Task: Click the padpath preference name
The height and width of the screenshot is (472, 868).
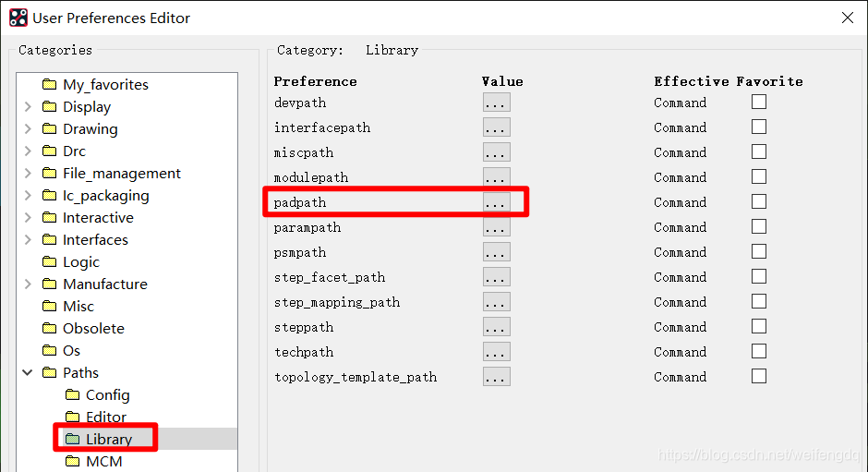Action: [x=300, y=203]
